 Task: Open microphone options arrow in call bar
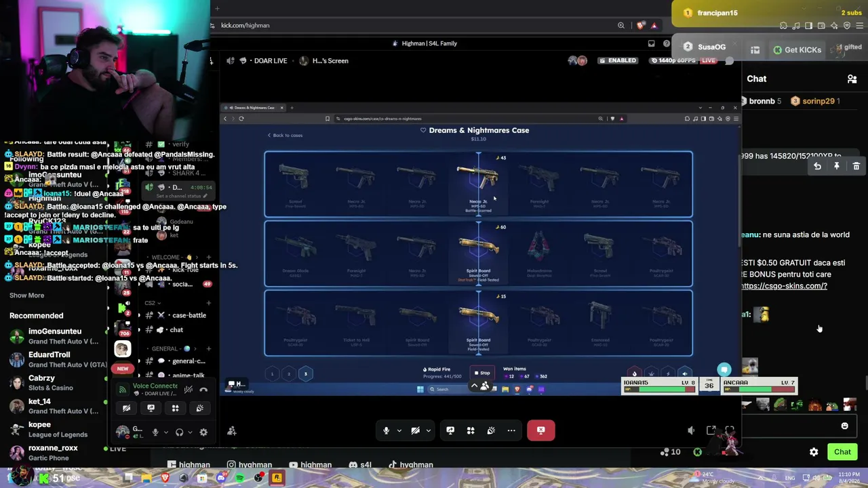click(399, 430)
